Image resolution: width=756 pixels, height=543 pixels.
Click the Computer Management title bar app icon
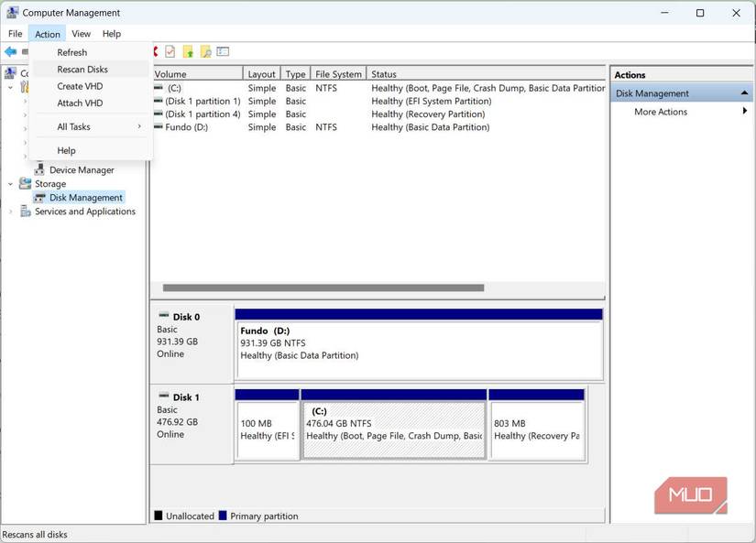tap(13, 13)
